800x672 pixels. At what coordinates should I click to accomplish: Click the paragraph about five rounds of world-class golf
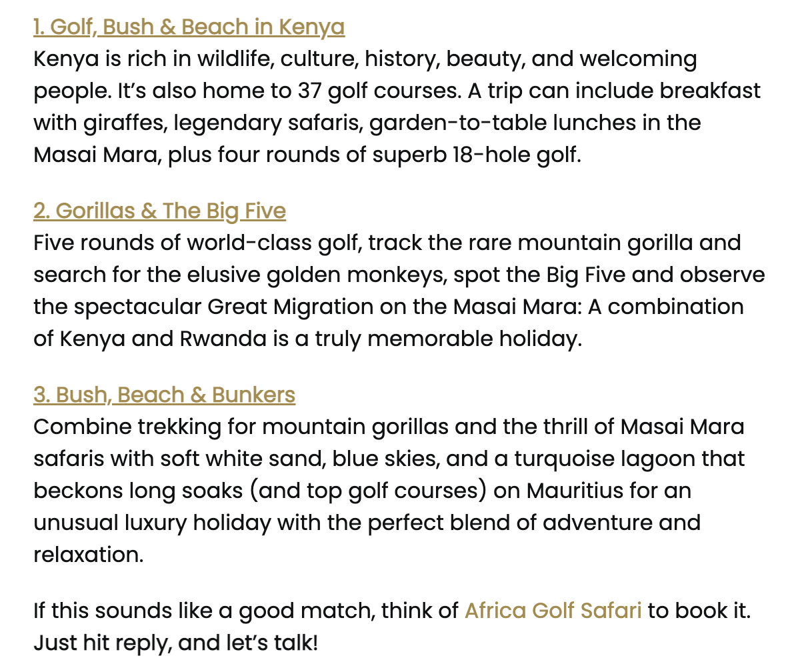tap(399, 291)
